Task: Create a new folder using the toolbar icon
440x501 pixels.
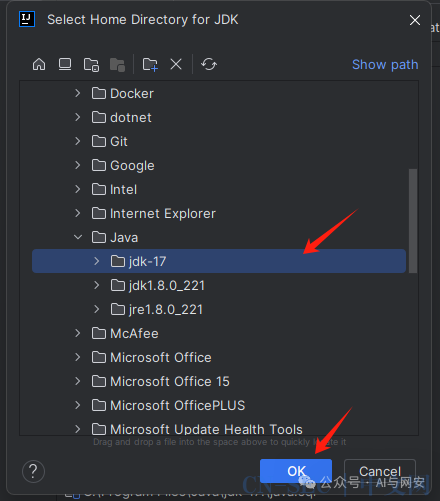Action: 150,64
